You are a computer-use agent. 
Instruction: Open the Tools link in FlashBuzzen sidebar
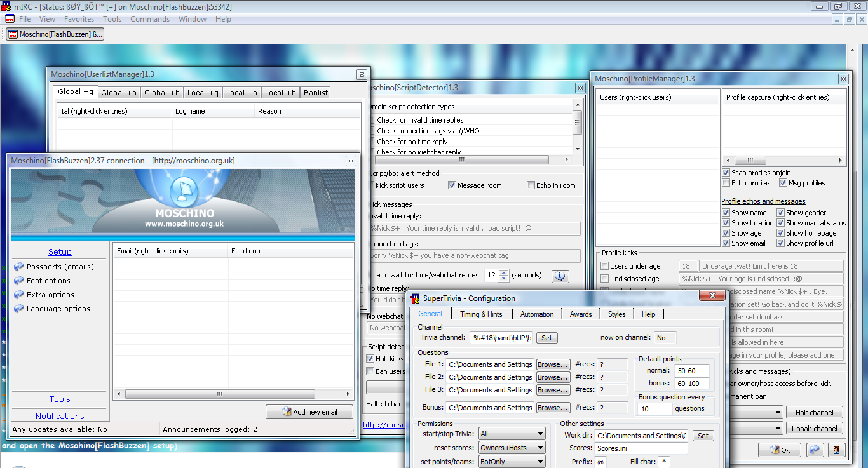pos(60,399)
